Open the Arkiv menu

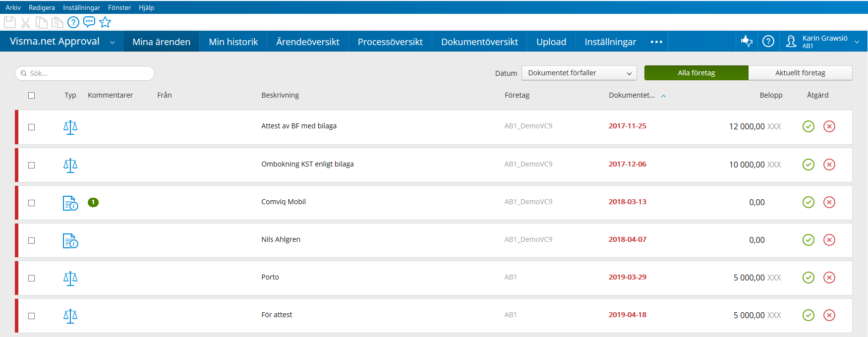[x=13, y=7]
